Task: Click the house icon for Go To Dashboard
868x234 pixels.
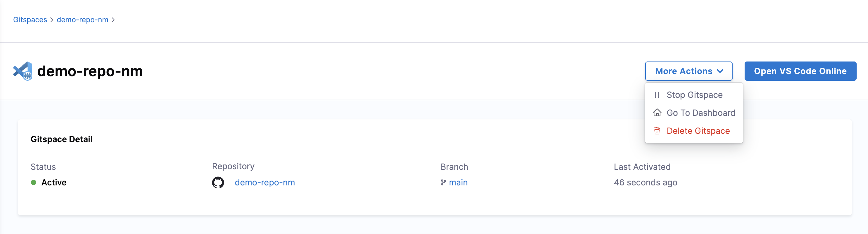Action: click(x=657, y=113)
